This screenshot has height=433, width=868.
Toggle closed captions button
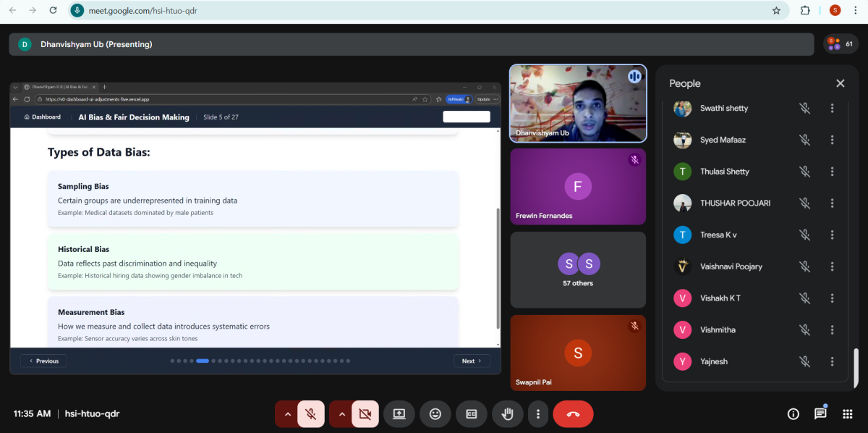coord(472,414)
